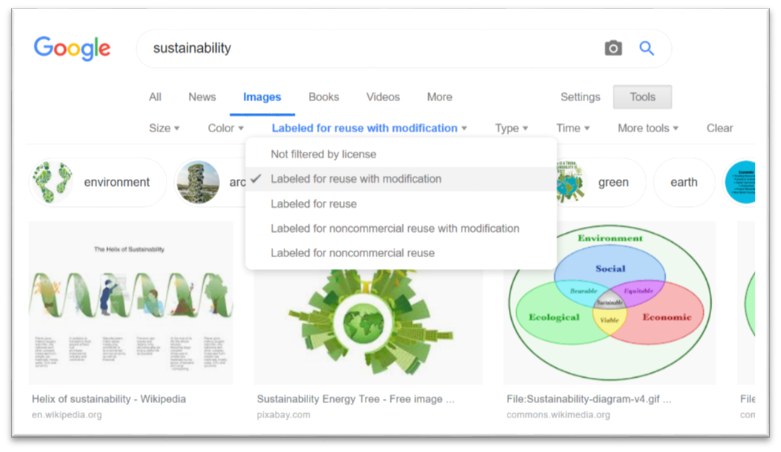The height and width of the screenshot is (452, 781).
Task: Open the Videos tab
Action: click(x=383, y=97)
